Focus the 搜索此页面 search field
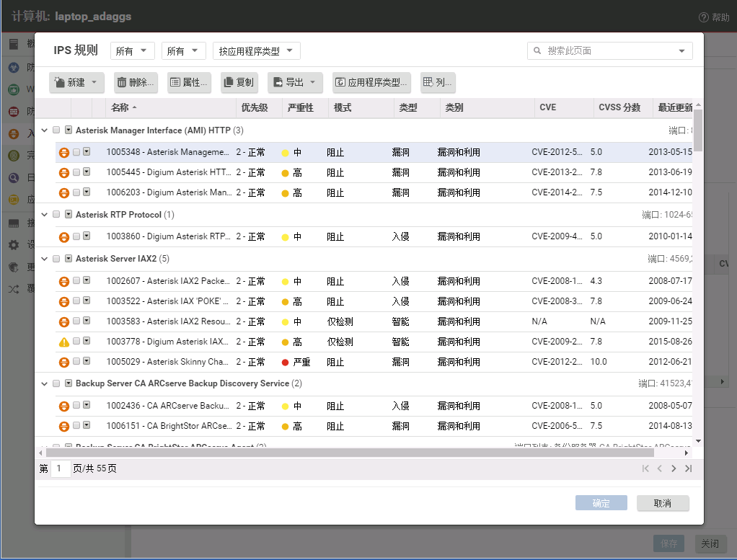 click(606, 51)
